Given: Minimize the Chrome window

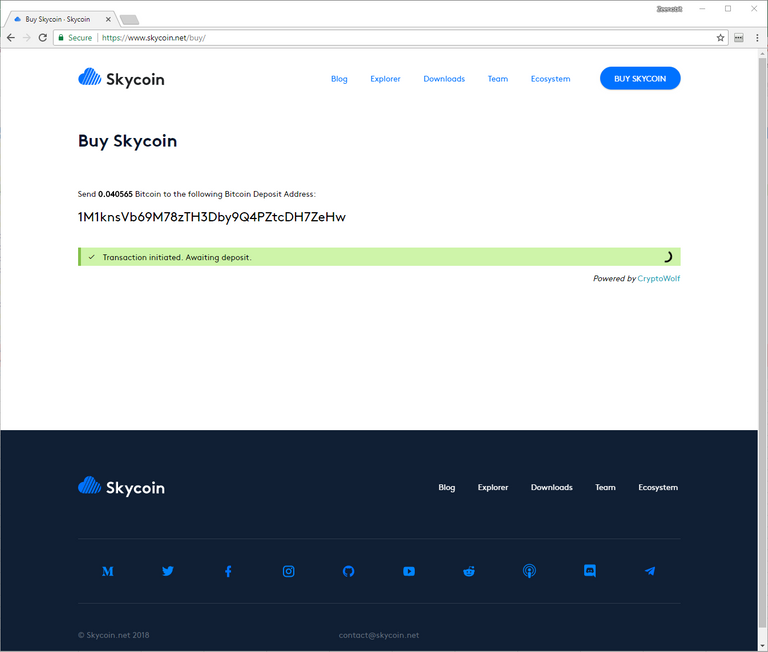Looking at the screenshot, I should coord(702,9).
